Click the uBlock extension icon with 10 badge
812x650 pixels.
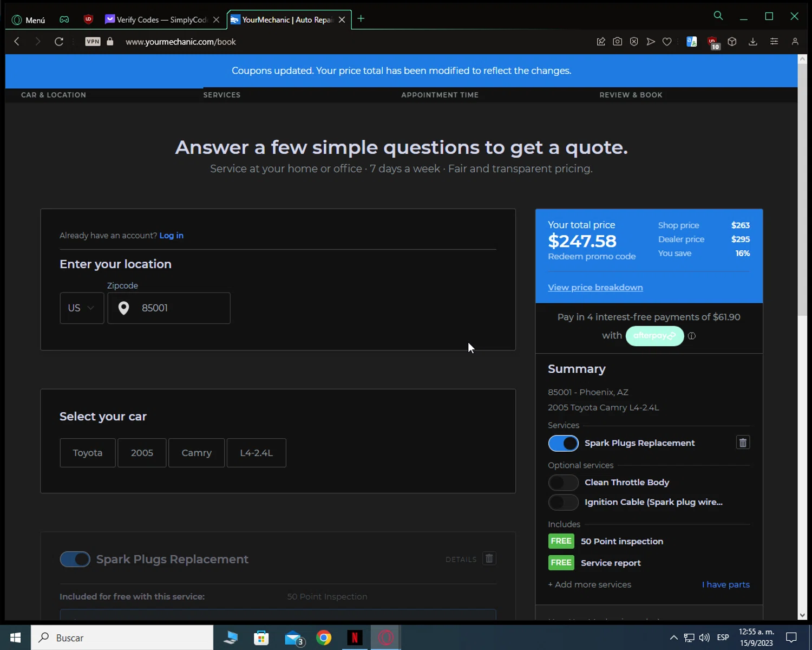tap(713, 43)
